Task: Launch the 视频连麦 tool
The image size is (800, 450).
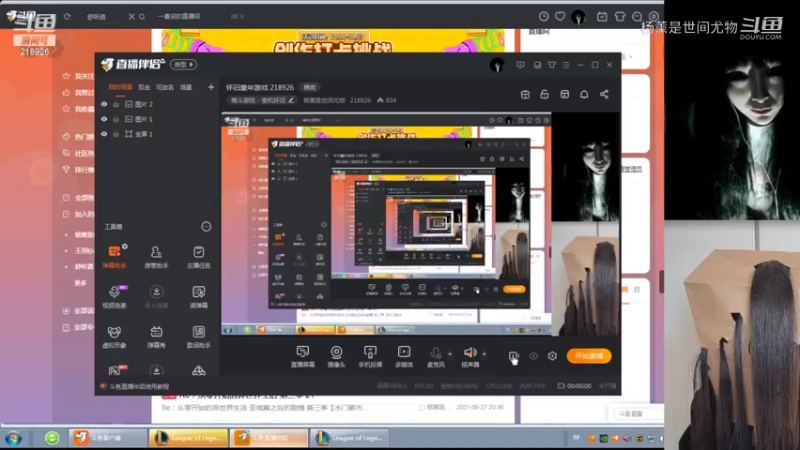Action: (114, 296)
